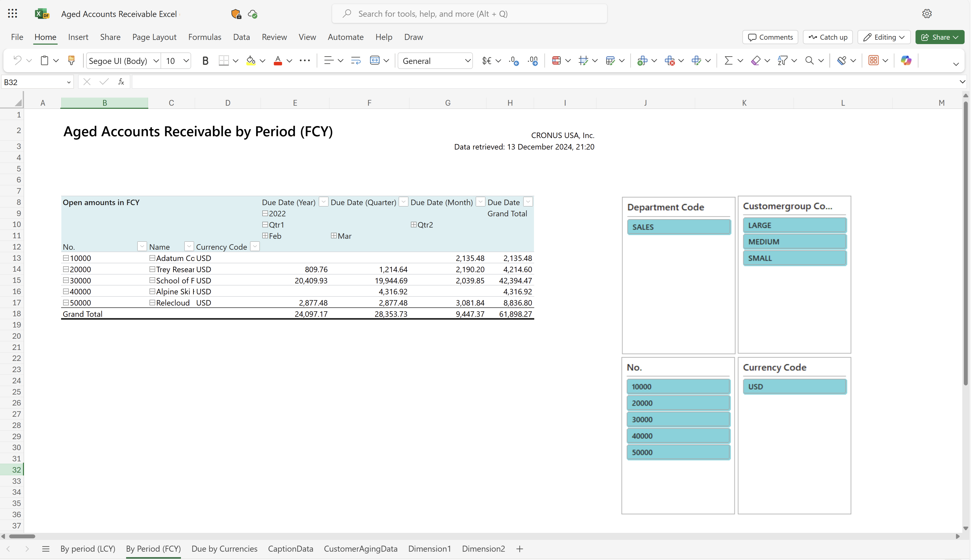Expand the Mar column group
Screen dimensions: 971x560
(x=333, y=236)
